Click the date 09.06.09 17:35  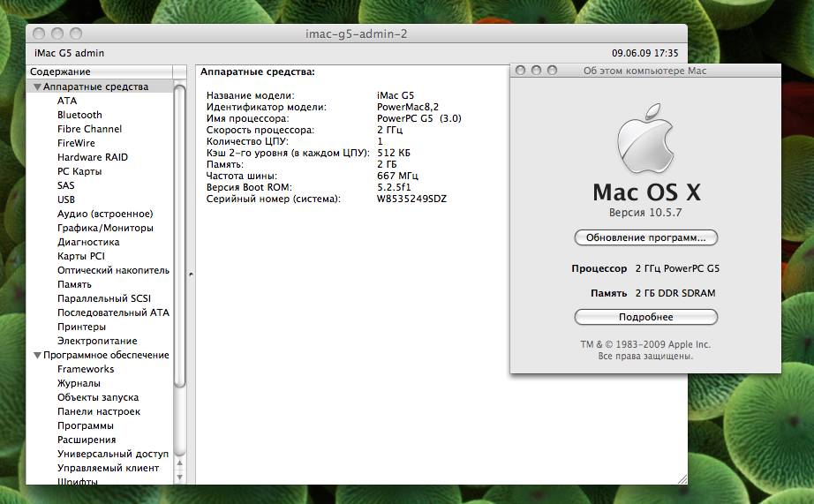pos(644,53)
